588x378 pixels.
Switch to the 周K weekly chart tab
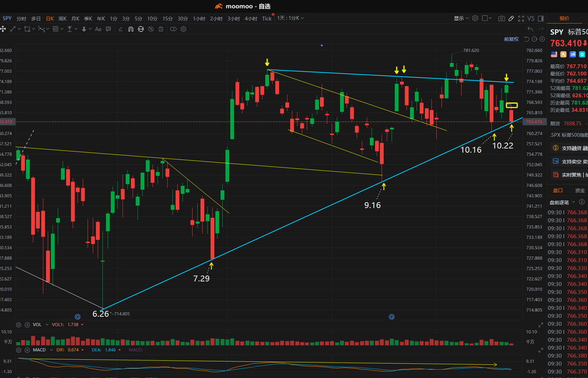(x=62, y=18)
